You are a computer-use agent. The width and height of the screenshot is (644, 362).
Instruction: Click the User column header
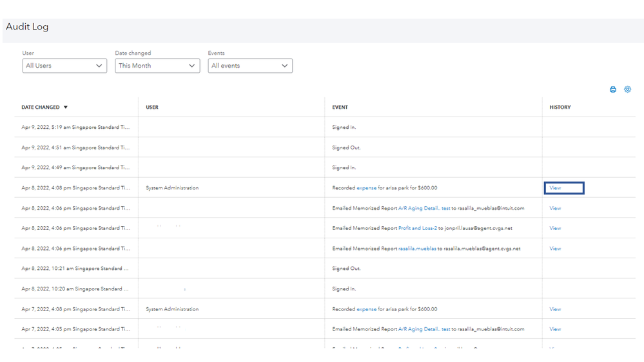152,108
